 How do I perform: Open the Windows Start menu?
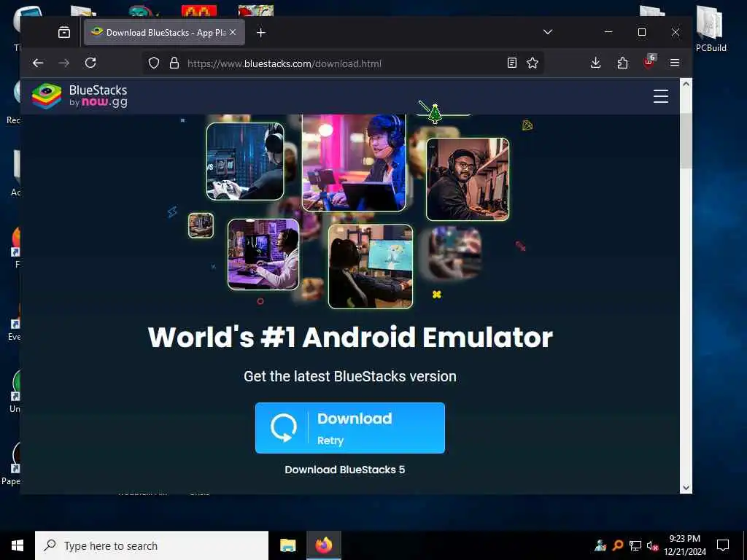tap(18, 545)
